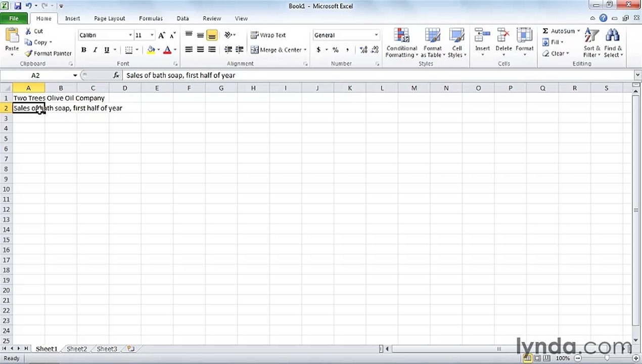Expand the Merge & Center dropdown arrow
The image size is (642, 364).
point(305,50)
